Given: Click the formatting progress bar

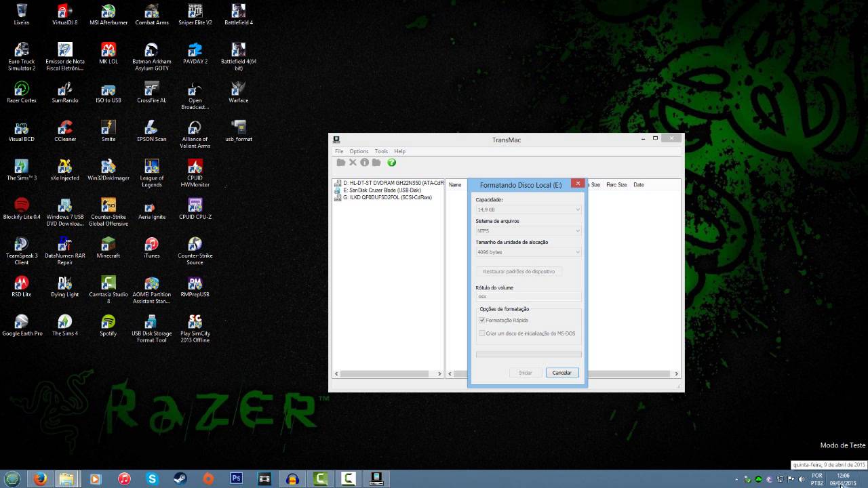Looking at the screenshot, I should (528, 354).
